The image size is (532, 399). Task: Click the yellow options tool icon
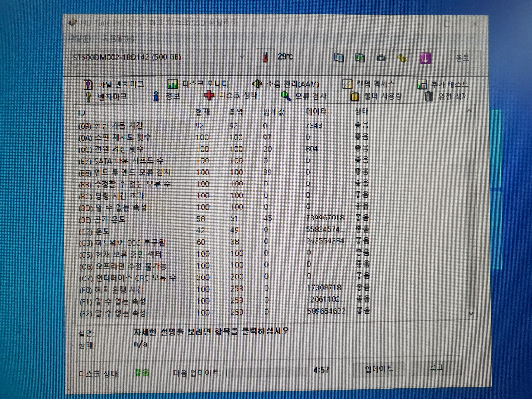401,58
